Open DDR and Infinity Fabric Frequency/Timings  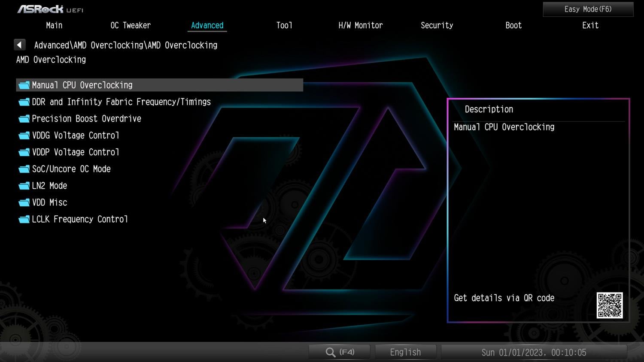pyautogui.click(x=121, y=102)
